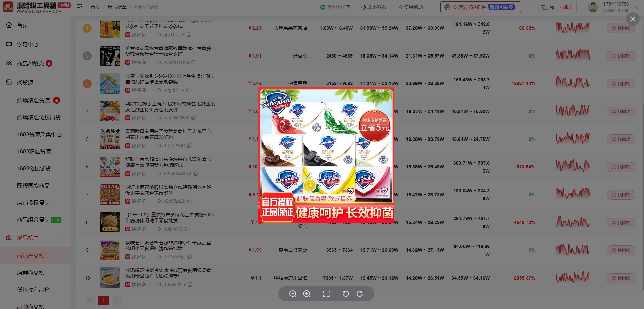Open 蛤蟆精选货源 menu item
The image size is (644, 309).
[33, 100]
